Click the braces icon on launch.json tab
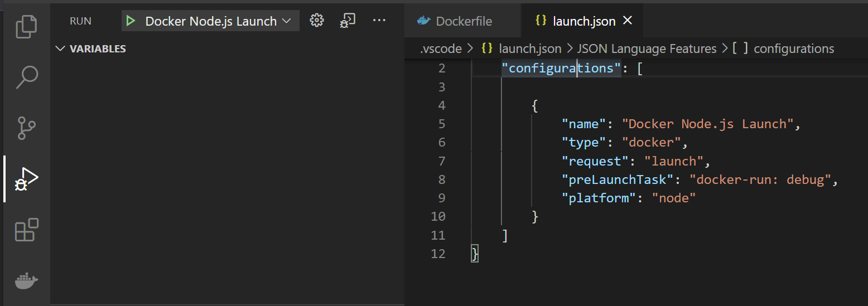This screenshot has height=306, width=868. [540, 21]
